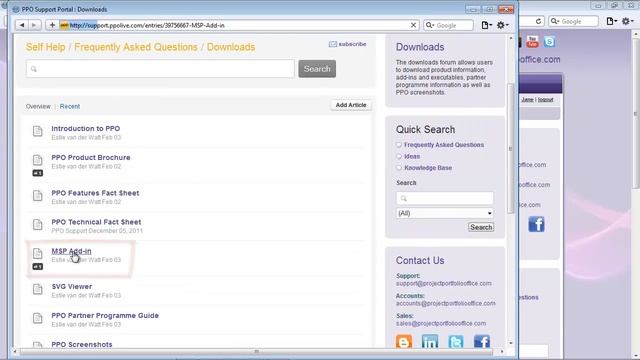Open the page menu icon in background browser
The height and width of the screenshot is (360, 640).
pos(611,21)
